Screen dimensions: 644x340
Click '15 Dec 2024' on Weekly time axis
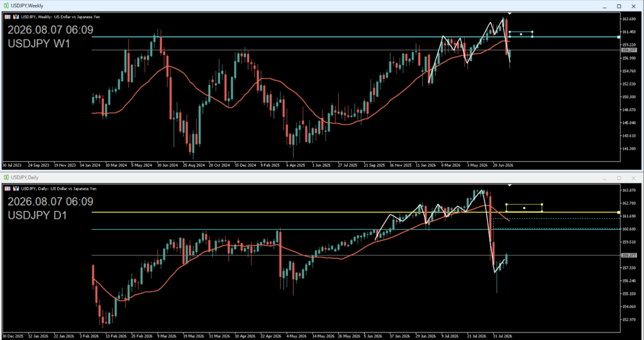coord(245,165)
